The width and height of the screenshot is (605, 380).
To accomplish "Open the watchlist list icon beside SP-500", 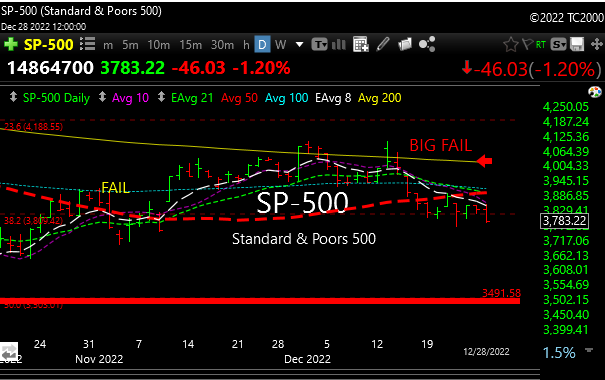I will tap(88, 44).
